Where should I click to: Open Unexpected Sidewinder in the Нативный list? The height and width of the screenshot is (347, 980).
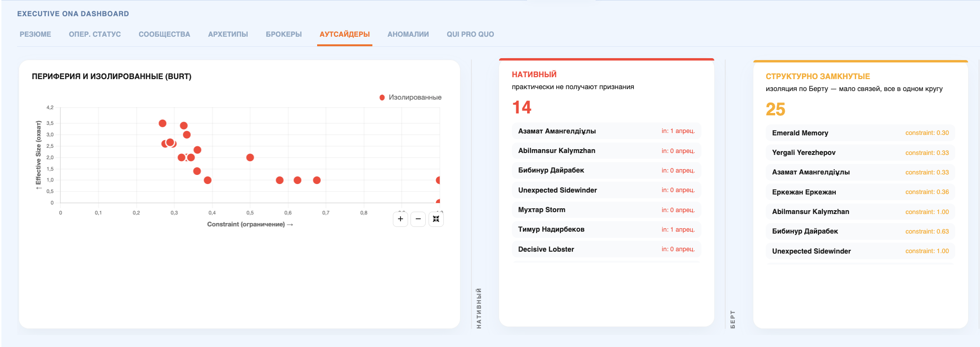pos(606,190)
